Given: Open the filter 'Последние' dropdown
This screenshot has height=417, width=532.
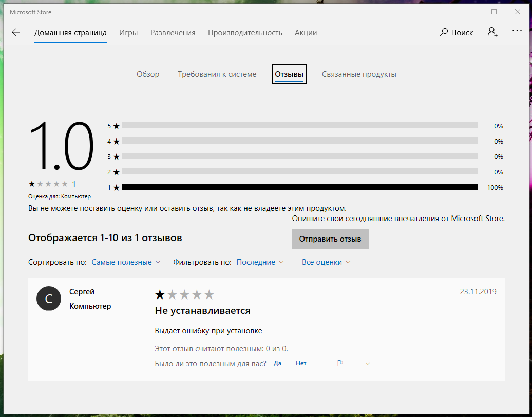Looking at the screenshot, I should tap(260, 262).
